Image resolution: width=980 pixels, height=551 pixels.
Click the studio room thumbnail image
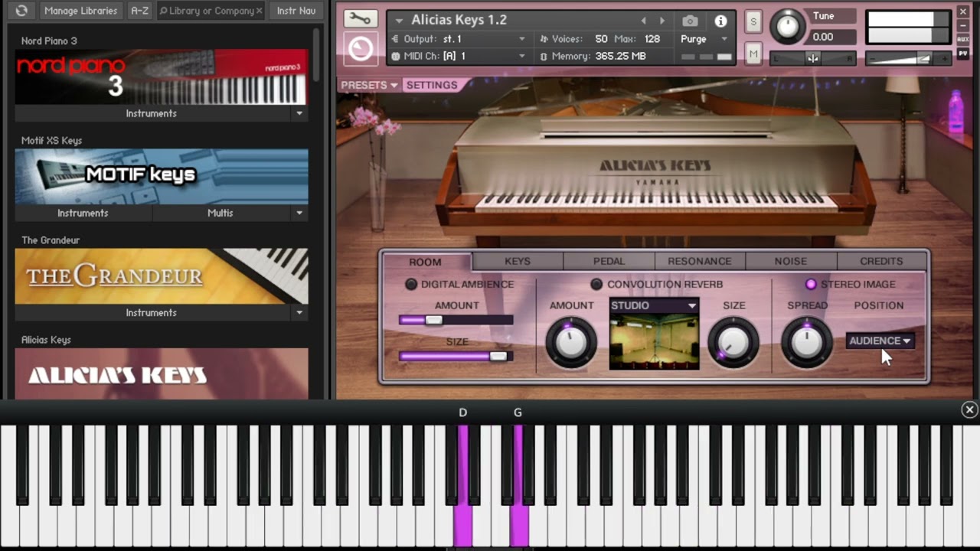coord(654,341)
